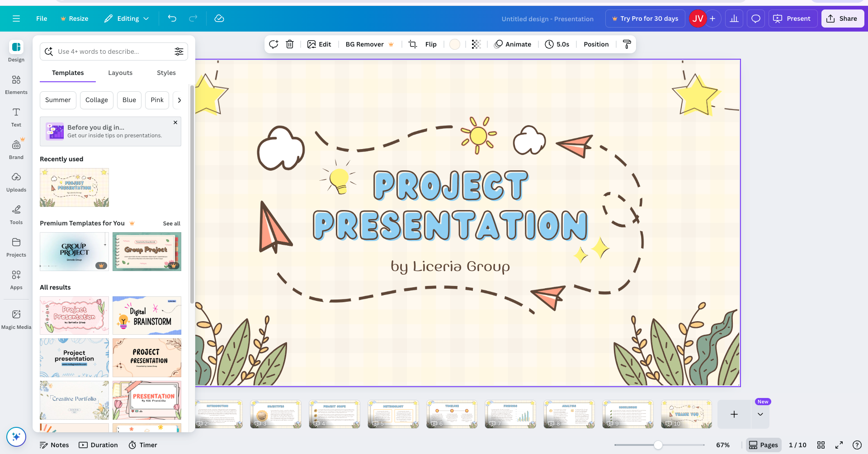The width and height of the screenshot is (868, 454).
Task: Open the Brand sidebar panel
Action: click(x=16, y=150)
